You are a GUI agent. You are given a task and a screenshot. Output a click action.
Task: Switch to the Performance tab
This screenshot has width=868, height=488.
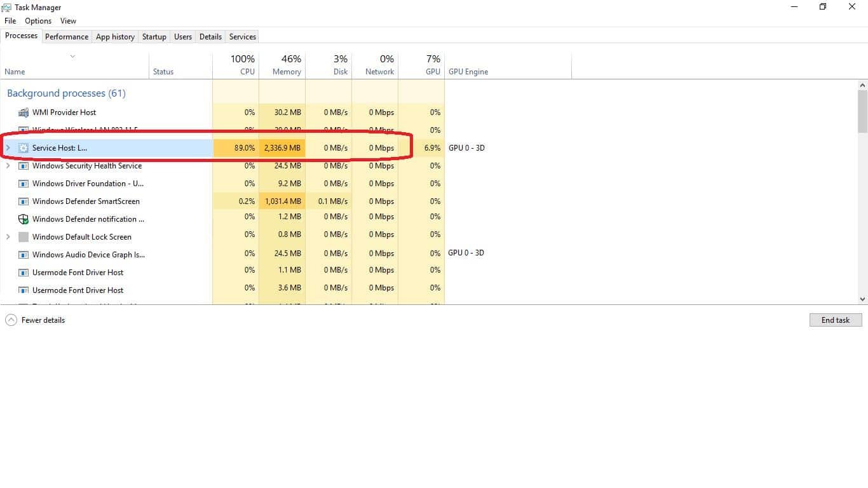point(67,37)
